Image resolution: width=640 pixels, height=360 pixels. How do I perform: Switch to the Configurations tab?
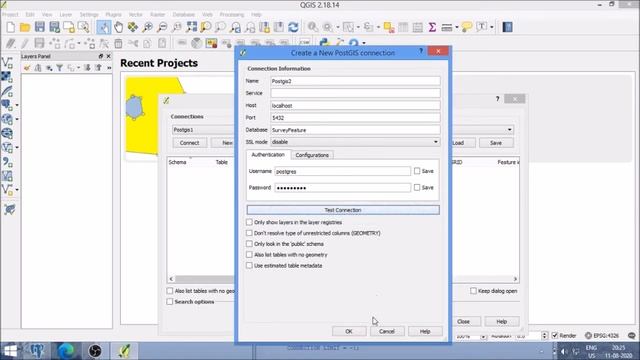tap(312, 155)
